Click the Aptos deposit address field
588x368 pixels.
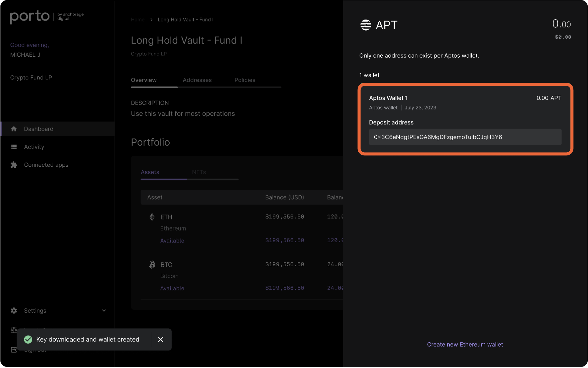tap(465, 137)
